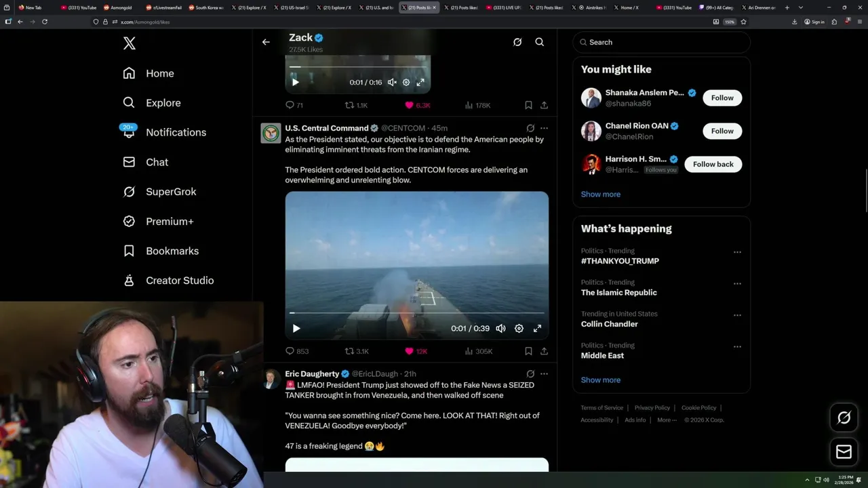868x488 pixels.
Task: Click the search icon in the profile header
Action: click(x=540, y=42)
